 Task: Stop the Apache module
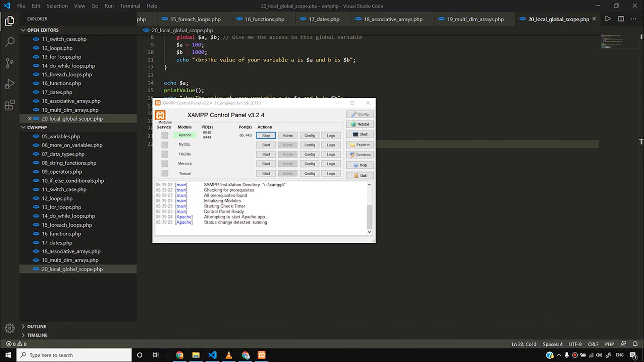point(266,135)
